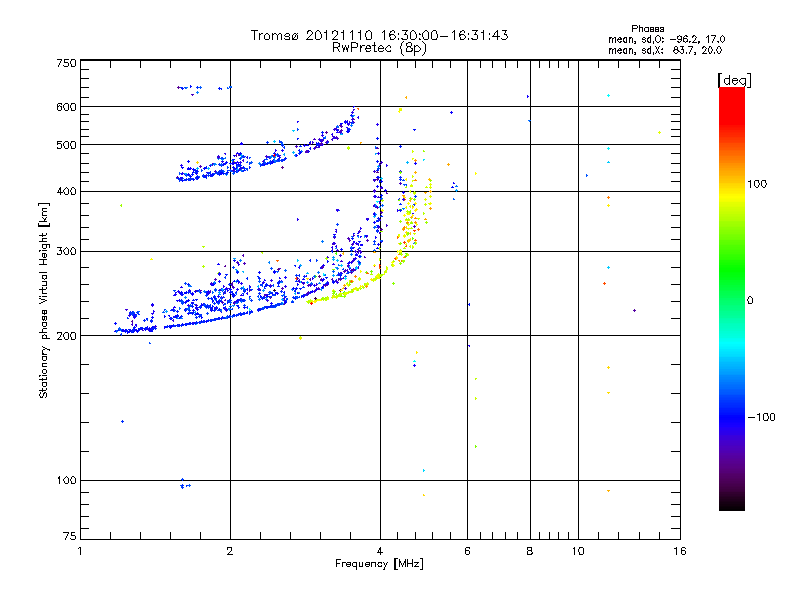Click the mean, sd,O statistics line
Screen dimensions: 800x600
point(666,39)
